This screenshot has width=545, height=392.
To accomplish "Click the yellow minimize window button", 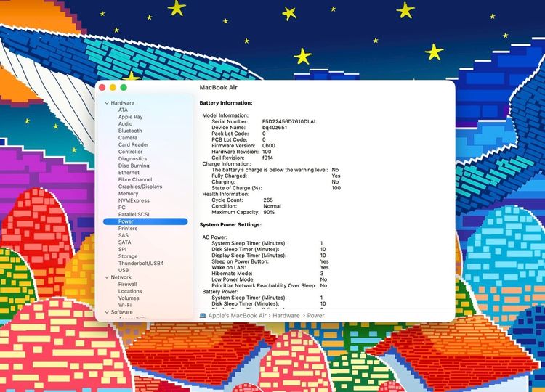I will coord(113,87).
